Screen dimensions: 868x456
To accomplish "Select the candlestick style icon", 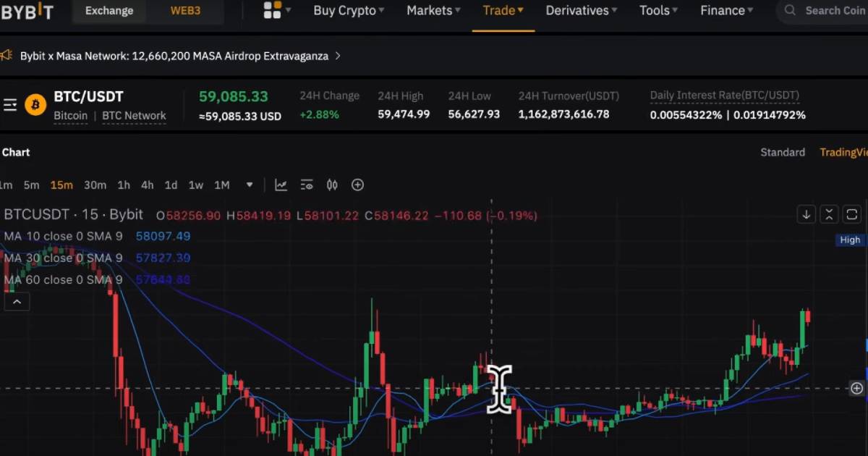I will (332, 185).
